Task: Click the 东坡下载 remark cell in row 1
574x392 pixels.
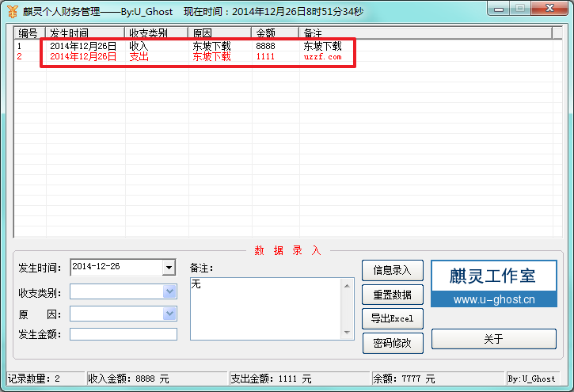Action: tap(322, 46)
